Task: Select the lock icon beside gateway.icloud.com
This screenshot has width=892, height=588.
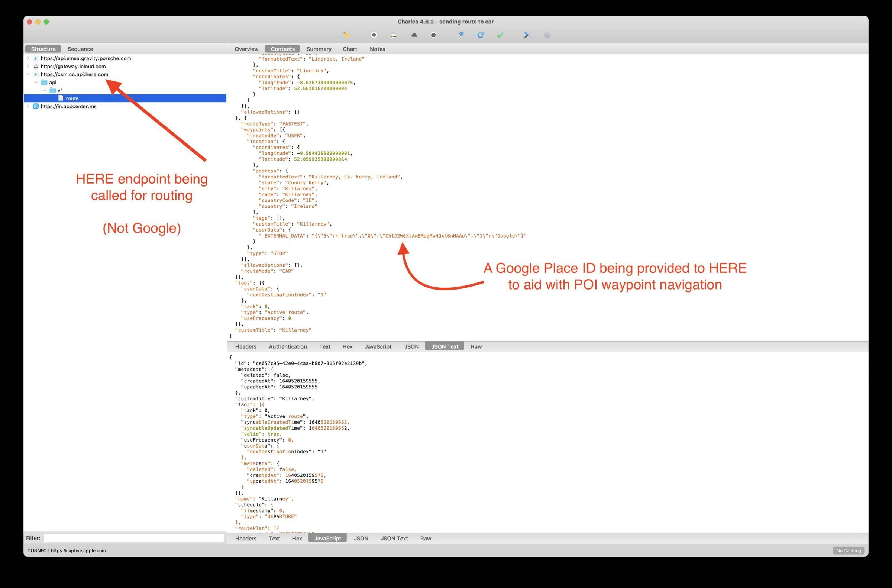Action: tap(36, 67)
